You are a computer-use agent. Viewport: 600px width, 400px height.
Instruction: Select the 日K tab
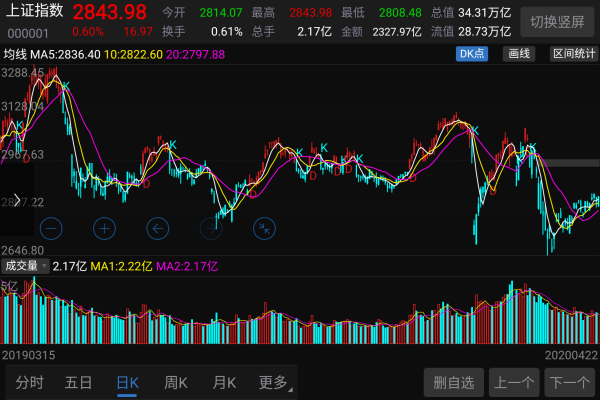pyautogui.click(x=127, y=383)
